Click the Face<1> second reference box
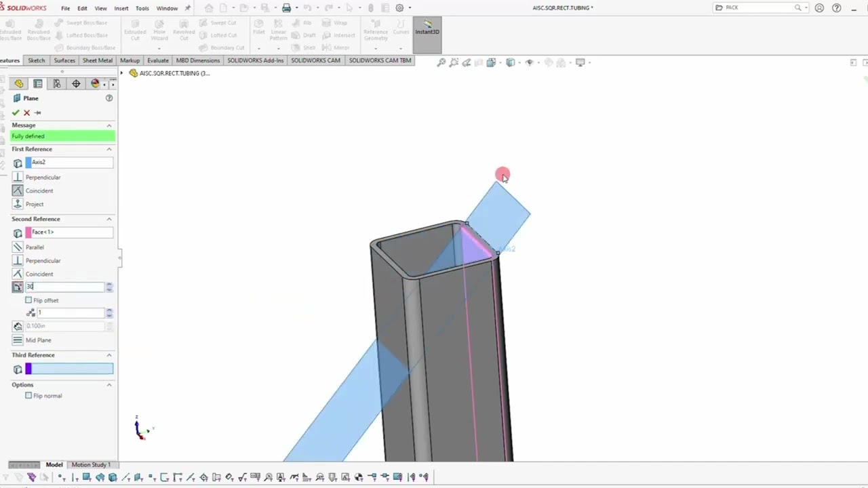 [69, 232]
